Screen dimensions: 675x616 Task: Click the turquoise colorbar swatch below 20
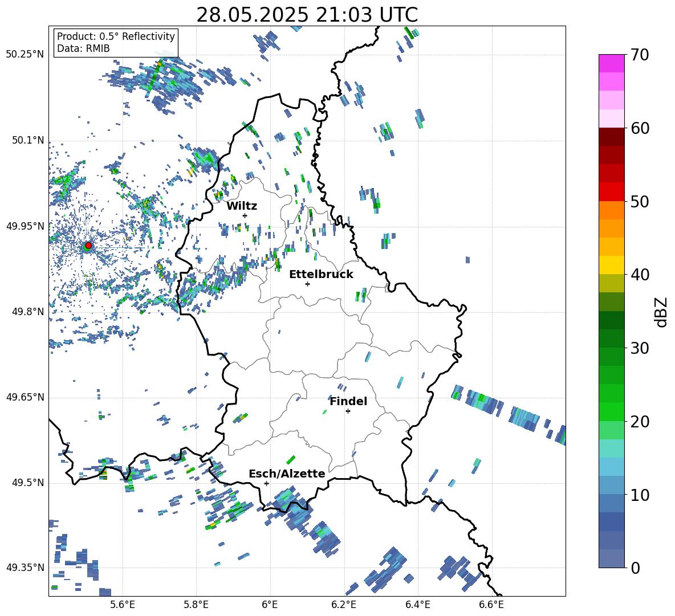pyautogui.click(x=611, y=448)
